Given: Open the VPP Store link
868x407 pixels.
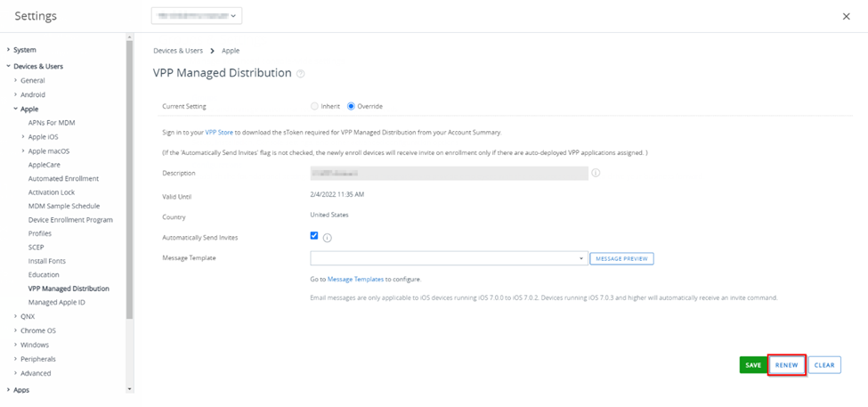Looking at the screenshot, I should tap(219, 133).
